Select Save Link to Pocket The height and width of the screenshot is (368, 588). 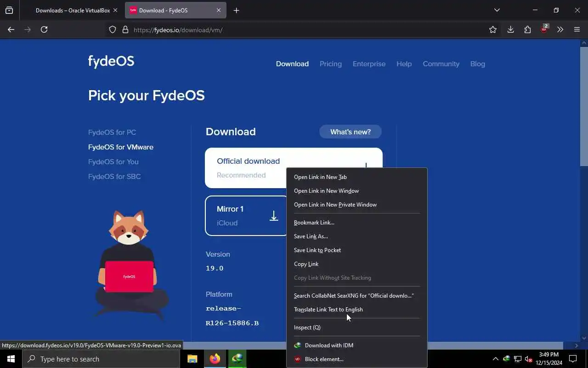tap(356, 250)
